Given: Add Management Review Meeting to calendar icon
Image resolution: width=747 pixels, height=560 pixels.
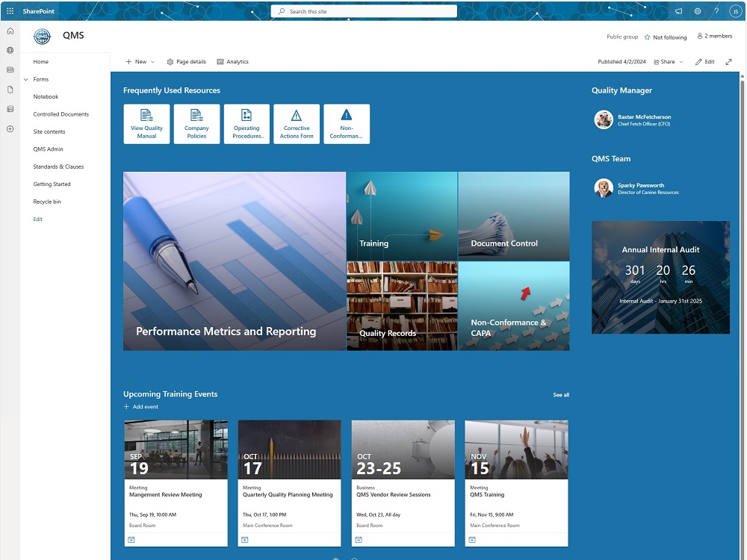Looking at the screenshot, I should point(131,540).
